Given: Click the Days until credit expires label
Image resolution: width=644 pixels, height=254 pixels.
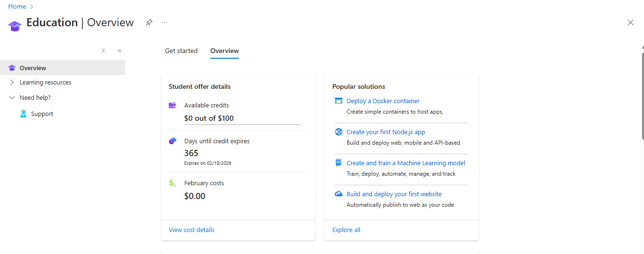Looking at the screenshot, I should (x=217, y=141).
